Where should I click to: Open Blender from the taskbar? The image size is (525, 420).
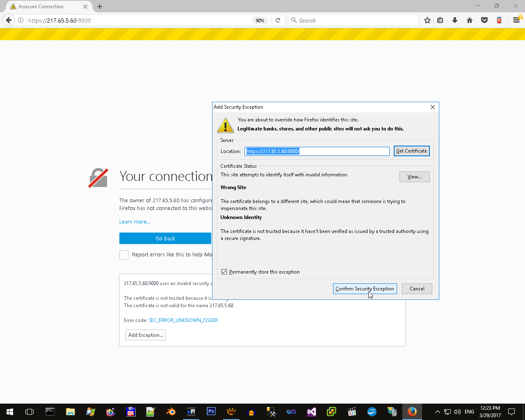(x=171, y=412)
